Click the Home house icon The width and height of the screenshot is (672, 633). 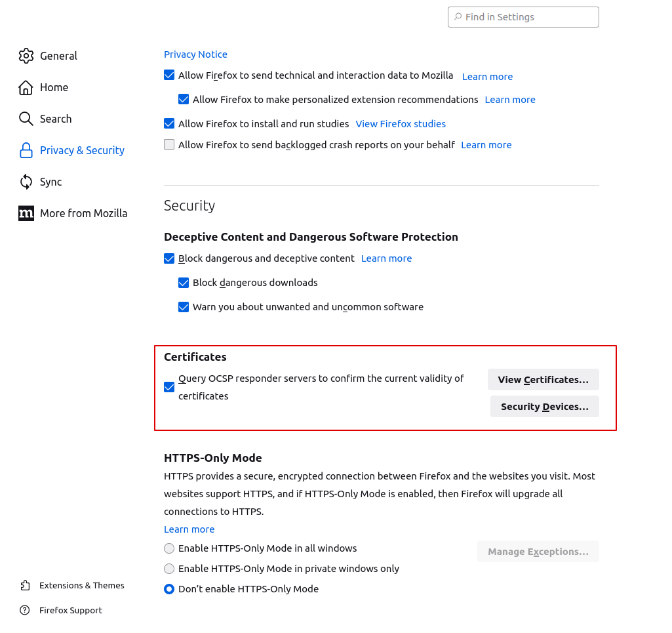click(26, 87)
